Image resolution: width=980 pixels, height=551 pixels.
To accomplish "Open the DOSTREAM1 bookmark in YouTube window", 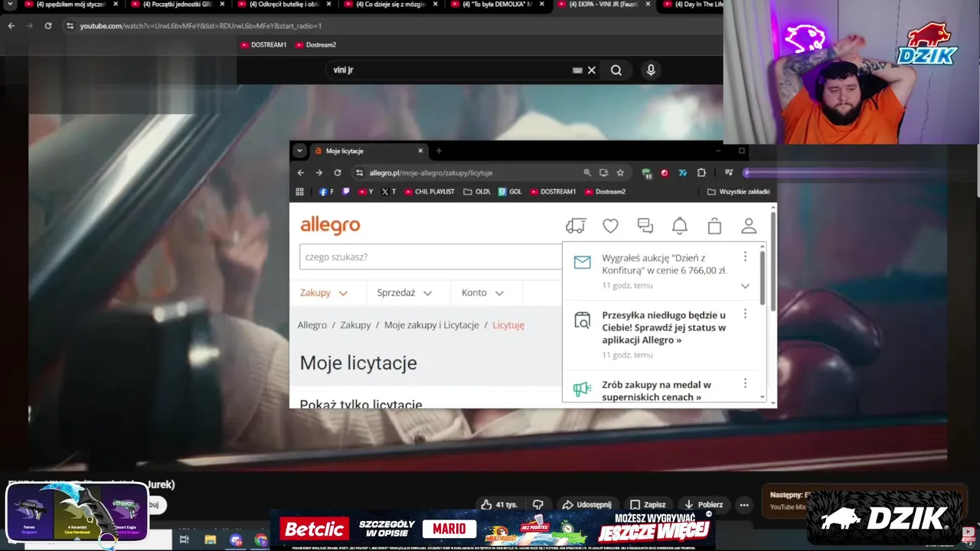I will click(x=263, y=44).
